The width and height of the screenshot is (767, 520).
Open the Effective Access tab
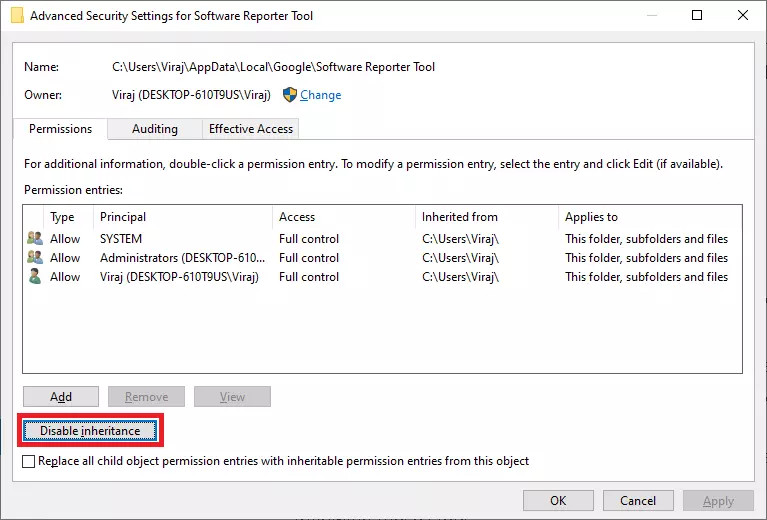tap(250, 129)
